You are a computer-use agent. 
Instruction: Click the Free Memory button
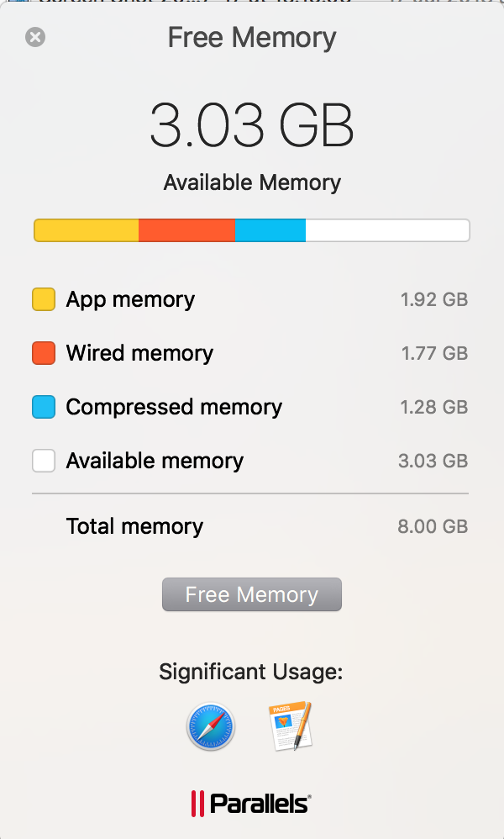[x=252, y=594]
